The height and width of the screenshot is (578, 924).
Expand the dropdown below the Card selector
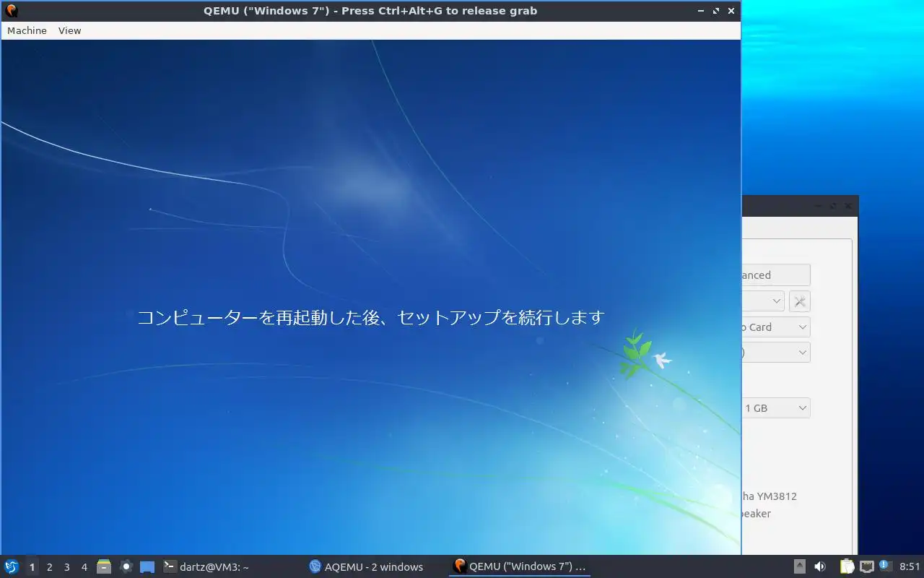point(776,353)
